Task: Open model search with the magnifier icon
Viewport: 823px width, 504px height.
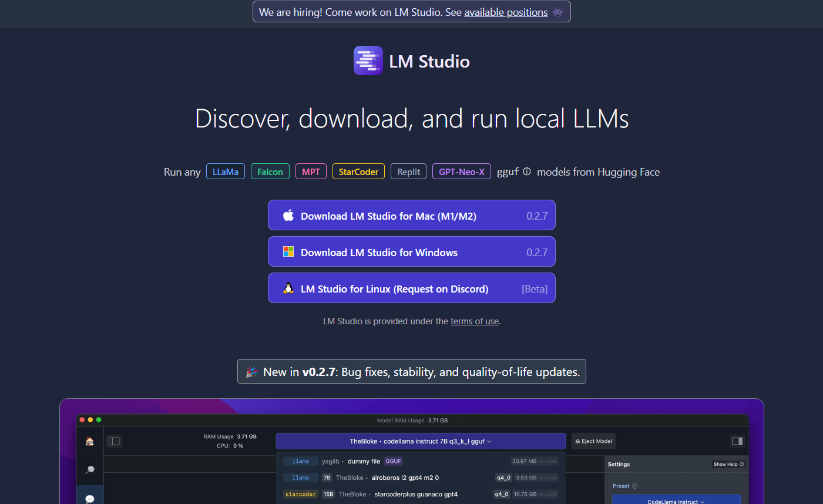Action: [90, 470]
